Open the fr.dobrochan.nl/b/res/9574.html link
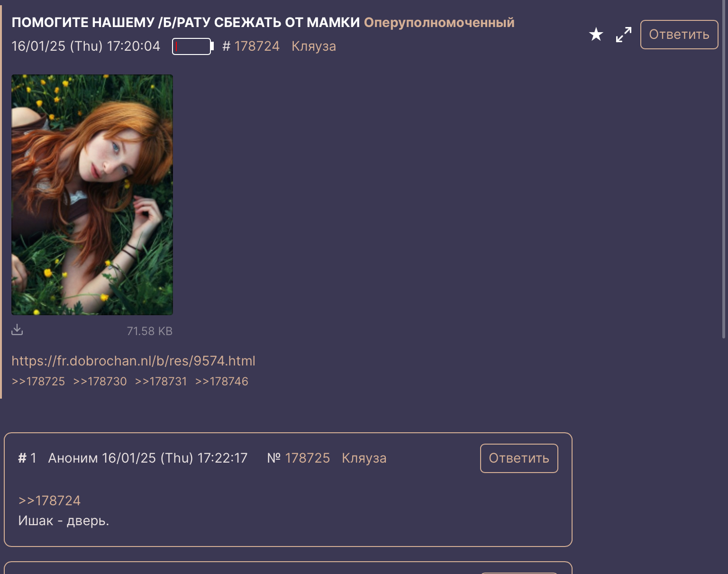 click(x=133, y=361)
